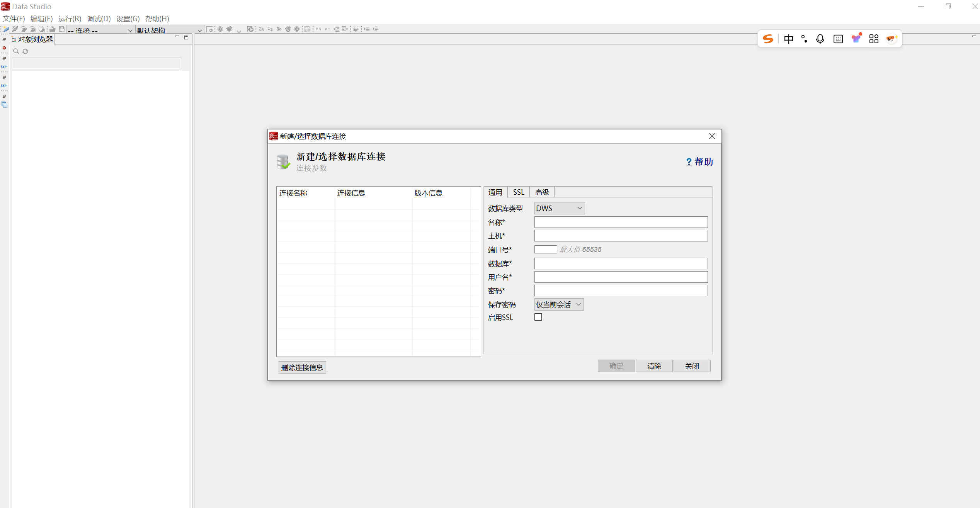Click the uppercase AA formatting toolbar icon
Screen dimensions: 980x508
[318, 29]
